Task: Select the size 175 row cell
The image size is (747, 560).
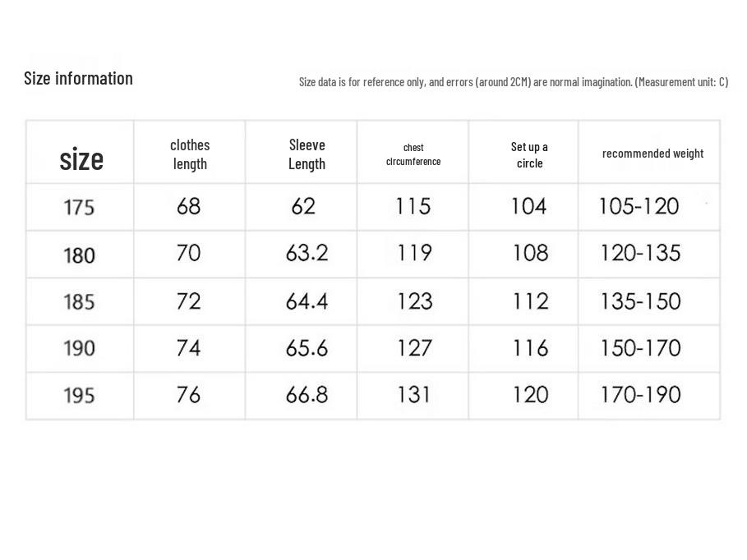Action: coord(79,207)
